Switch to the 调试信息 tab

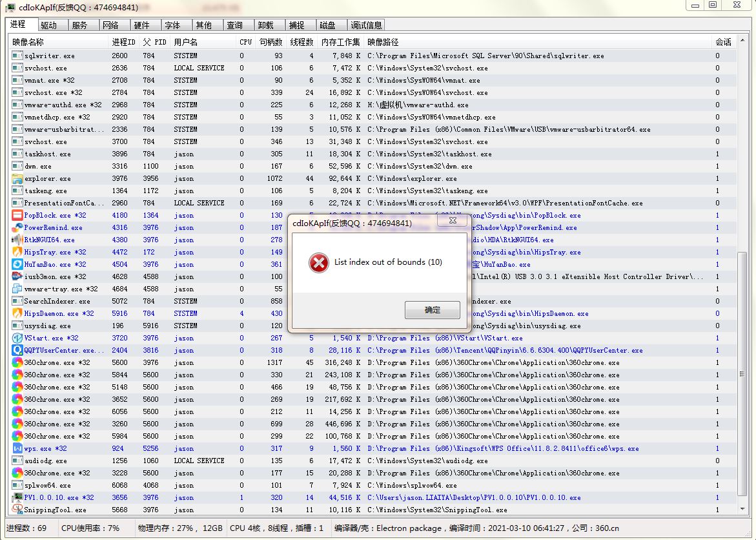tap(366, 25)
